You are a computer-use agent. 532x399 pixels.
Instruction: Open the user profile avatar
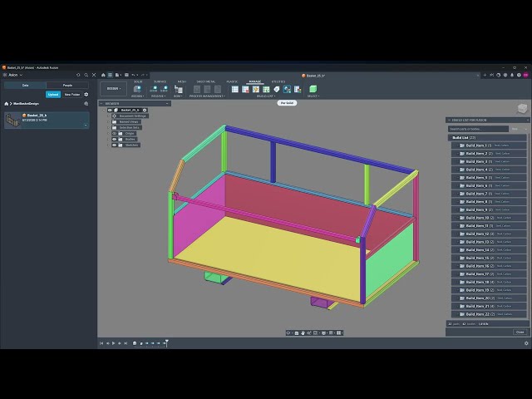pyautogui.click(x=525, y=75)
